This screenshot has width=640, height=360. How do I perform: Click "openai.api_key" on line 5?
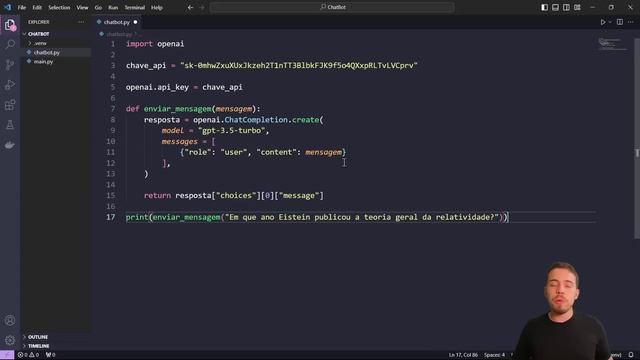click(x=157, y=87)
